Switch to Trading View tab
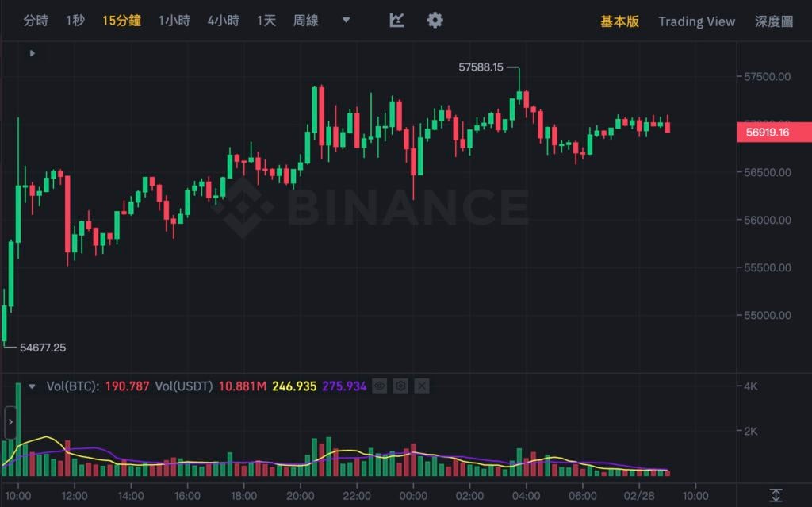812x507 pixels. (696, 21)
